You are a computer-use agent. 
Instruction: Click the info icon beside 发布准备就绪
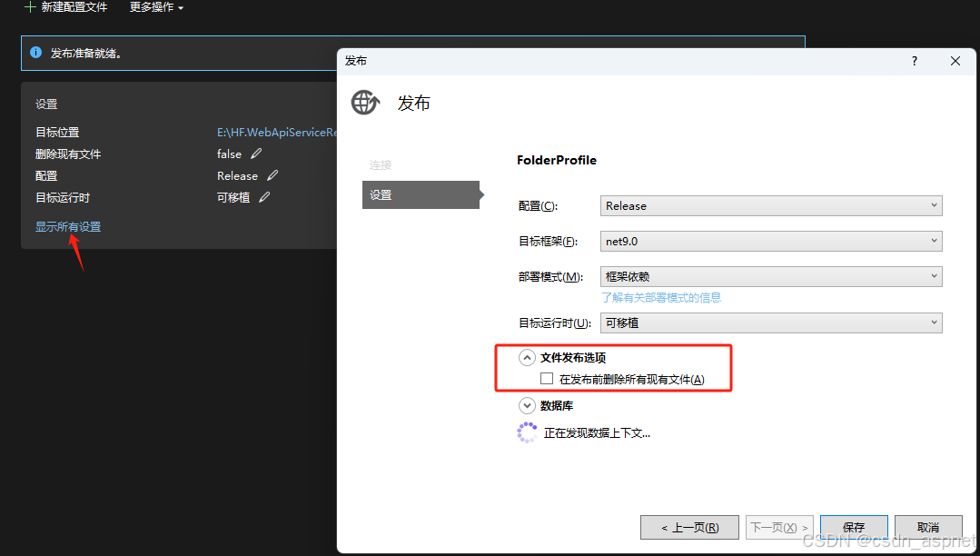point(36,53)
